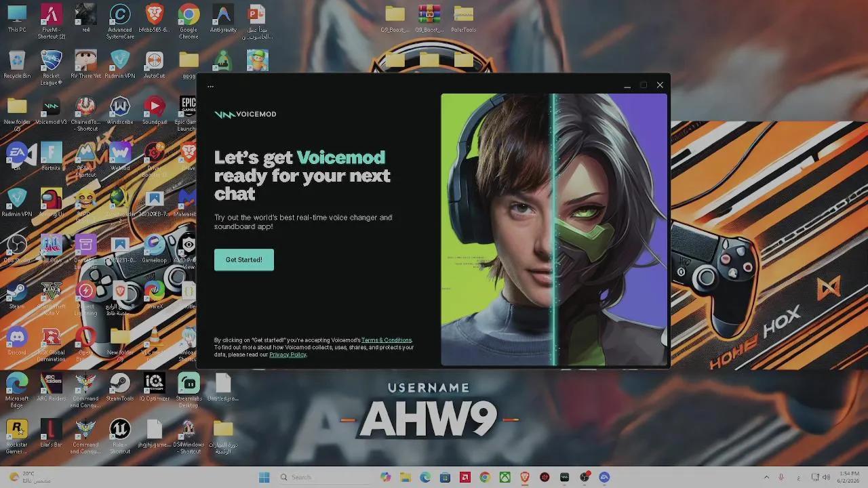Open the Privacy Policy link
Viewport: 868px width, 488px height.
click(x=288, y=354)
